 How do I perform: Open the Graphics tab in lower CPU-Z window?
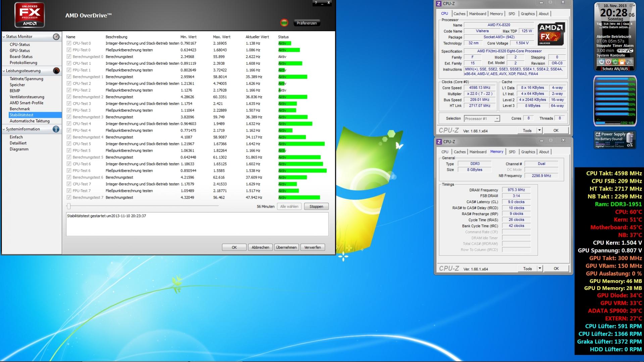(528, 152)
